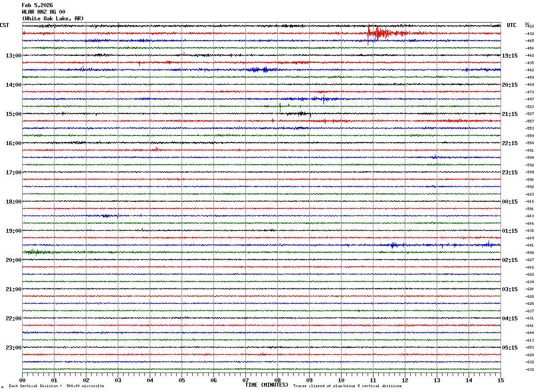Click the '15' tick label on minutes axis
The image size is (536, 392).
coord(501,380)
